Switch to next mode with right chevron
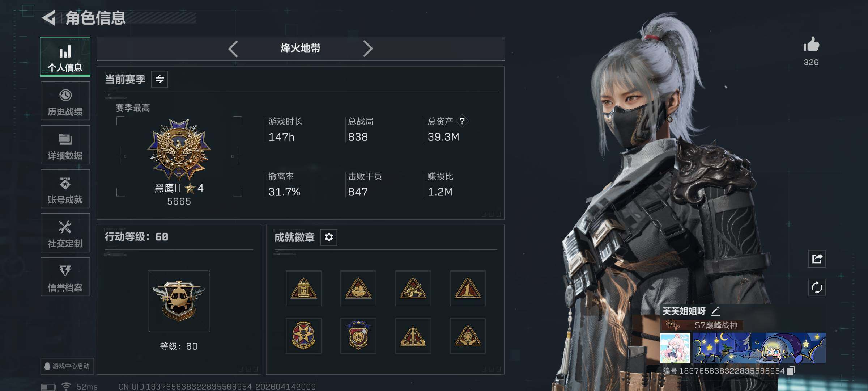The width and height of the screenshot is (868, 391). pos(368,49)
